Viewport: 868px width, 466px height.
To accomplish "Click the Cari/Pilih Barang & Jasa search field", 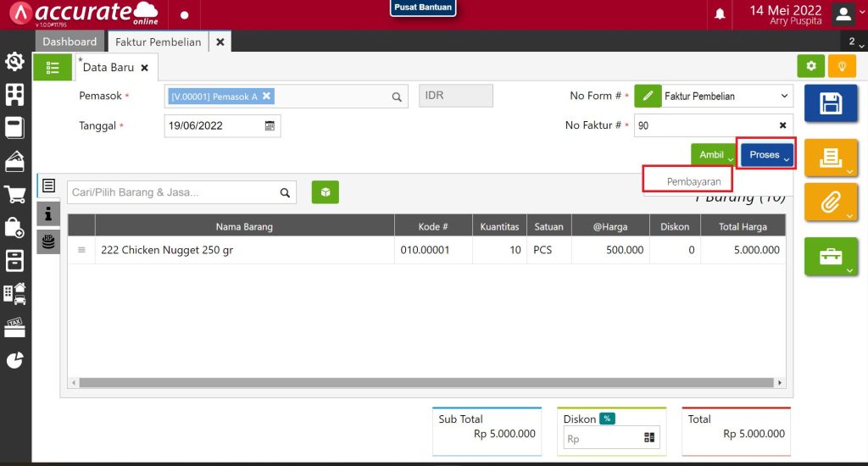I will (x=174, y=192).
